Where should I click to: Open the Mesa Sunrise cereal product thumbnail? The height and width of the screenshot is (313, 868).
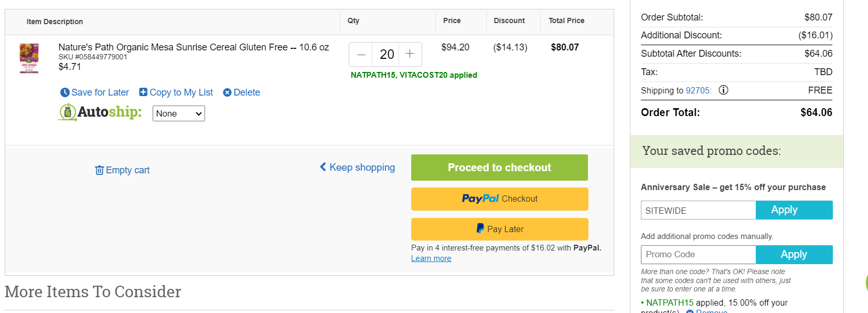[29, 58]
